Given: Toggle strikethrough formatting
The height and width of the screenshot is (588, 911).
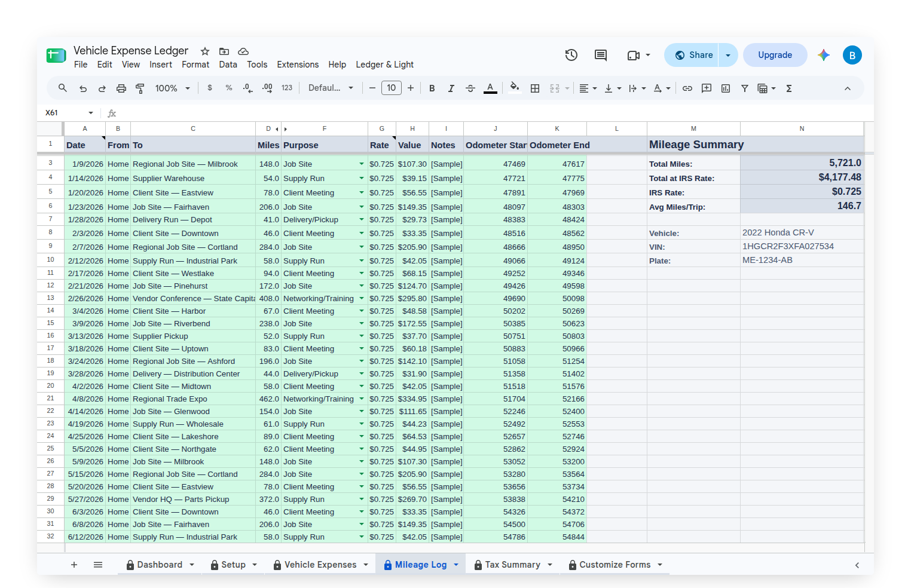Looking at the screenshot, I should tap(470, 88).
